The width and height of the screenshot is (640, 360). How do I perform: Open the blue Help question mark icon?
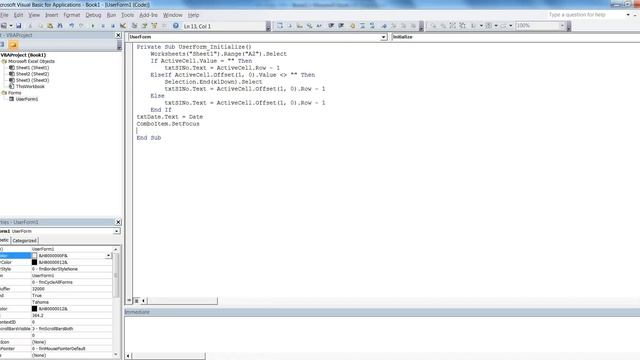tap(176, 26)
